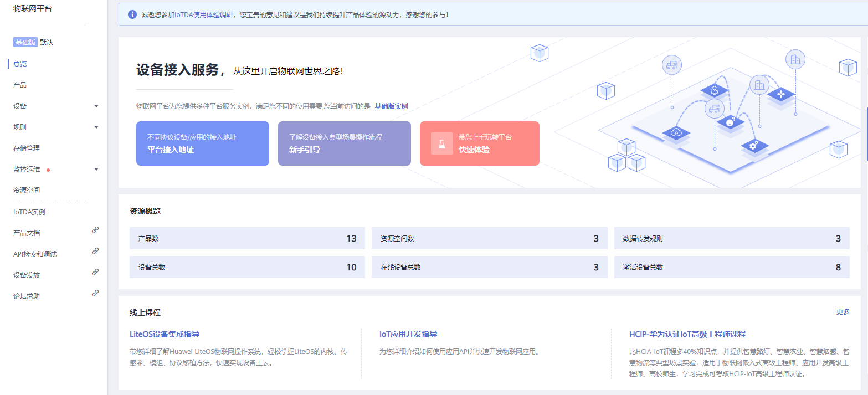This screenshot has width=868, height=395.
Task: Click the 激活设备总数 tile
Action: (732, 267)
